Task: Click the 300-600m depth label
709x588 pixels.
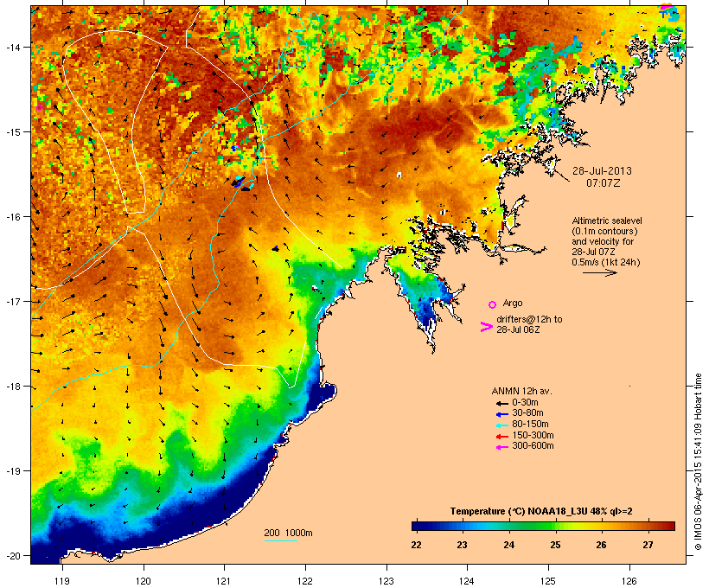Action: pyautogui.click(x=533, y=446)
